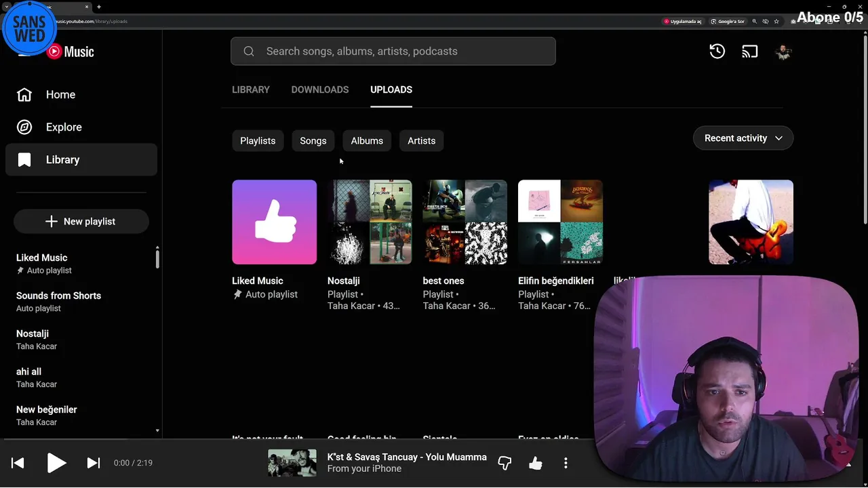
Task: Open the playlist cover of person sitting
Action: coord(751,222)
